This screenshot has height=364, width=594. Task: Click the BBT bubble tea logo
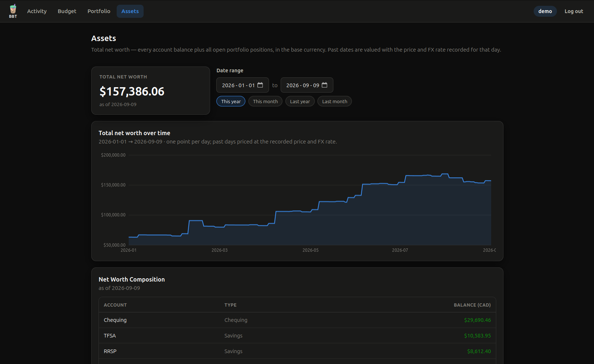[13, 11]
